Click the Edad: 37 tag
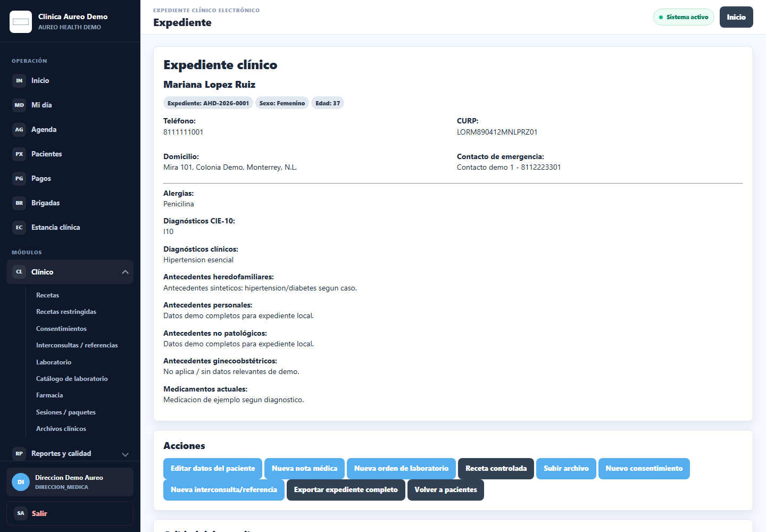766x532 pixels. [328, 103]
